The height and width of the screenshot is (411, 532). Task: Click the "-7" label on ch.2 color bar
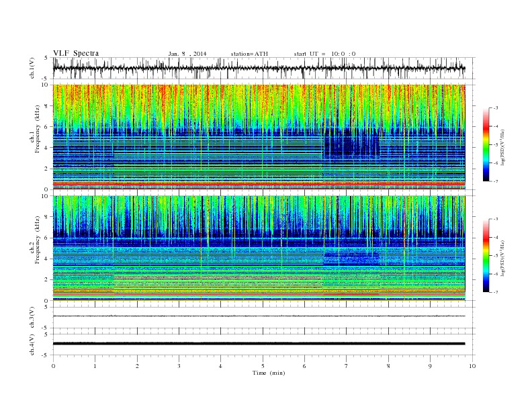click(x=495, y=292)
